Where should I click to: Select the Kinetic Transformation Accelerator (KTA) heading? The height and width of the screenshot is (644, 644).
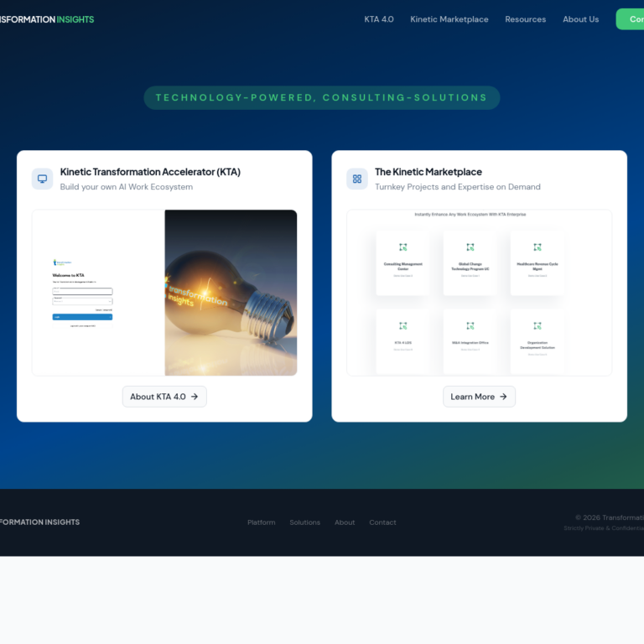[x=150, y=172]
